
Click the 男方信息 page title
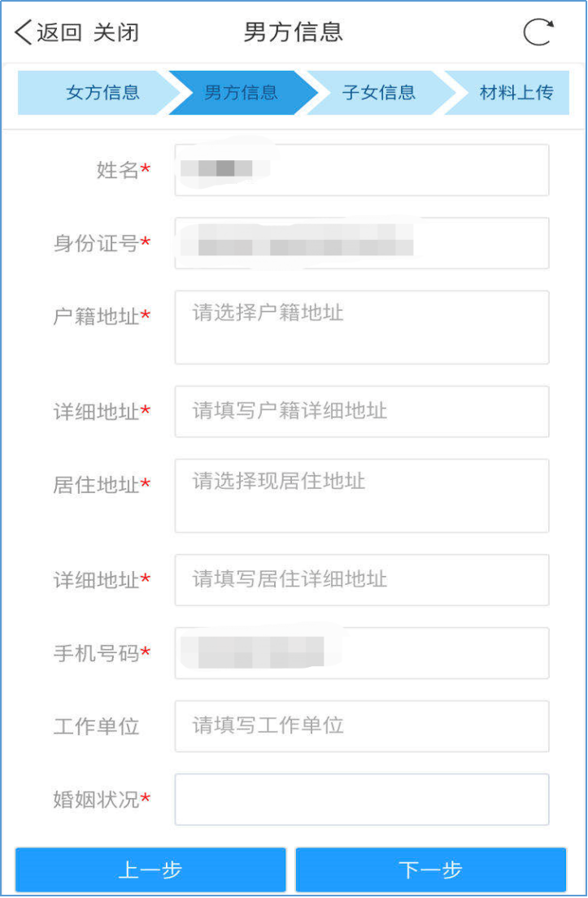(x=294, y=33)
